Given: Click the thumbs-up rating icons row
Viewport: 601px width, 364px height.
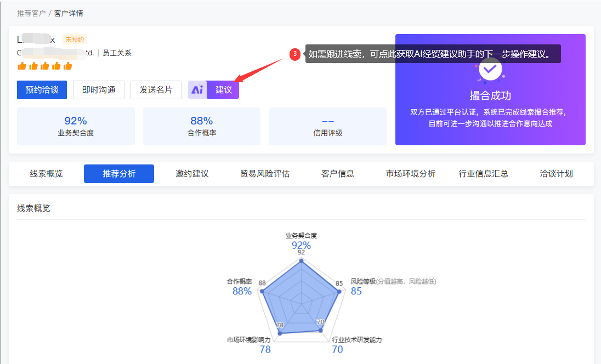Looking at the screenshot, I should (x=45, y=66).
